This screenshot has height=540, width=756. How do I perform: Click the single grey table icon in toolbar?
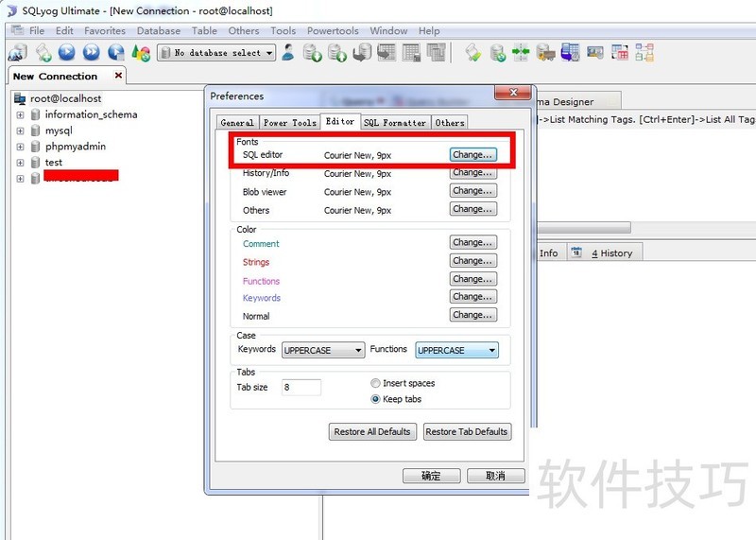(411, 52)
